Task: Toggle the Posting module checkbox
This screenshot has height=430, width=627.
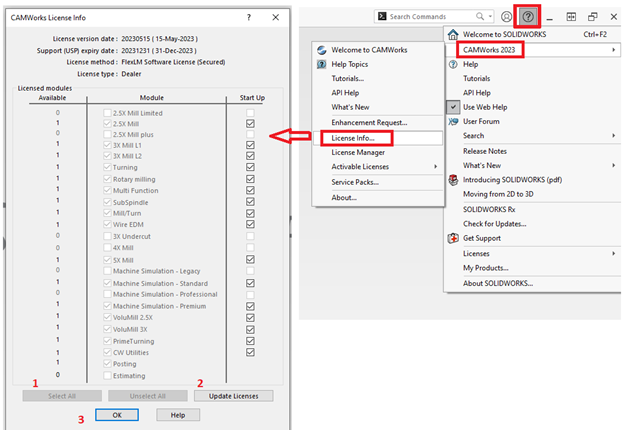Action: [x=107, y=364]
